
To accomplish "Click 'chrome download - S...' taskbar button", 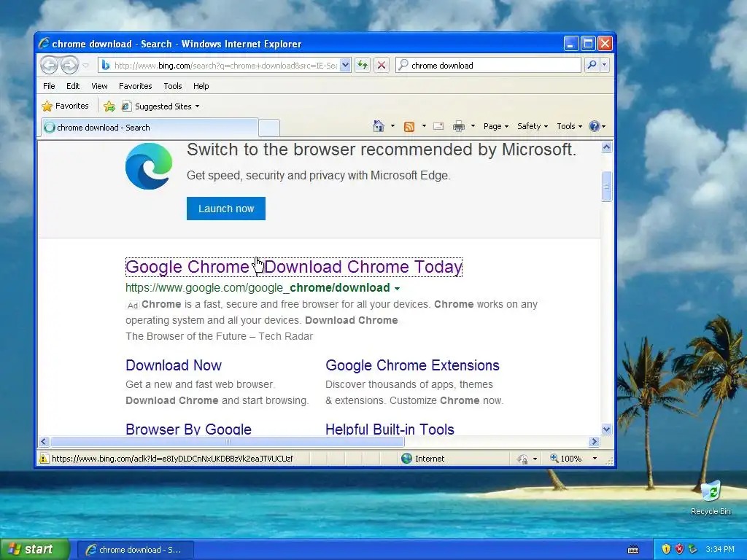I will point(135,550).
